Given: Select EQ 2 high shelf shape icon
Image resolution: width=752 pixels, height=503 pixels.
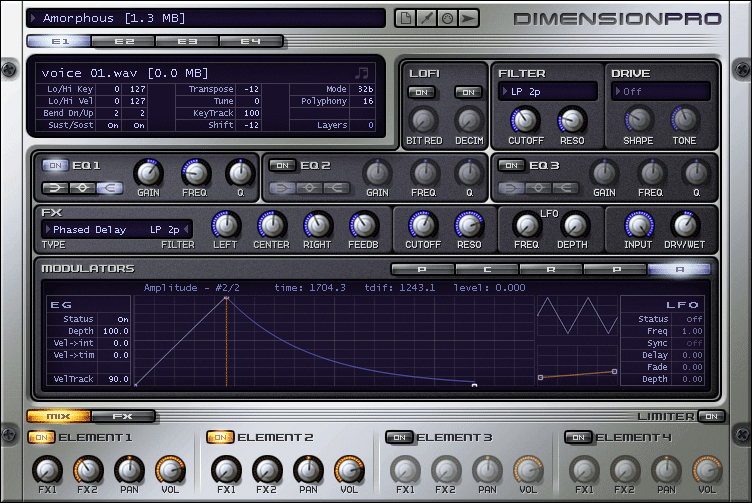Looking at the screenshot, I should tap(336, 188).
